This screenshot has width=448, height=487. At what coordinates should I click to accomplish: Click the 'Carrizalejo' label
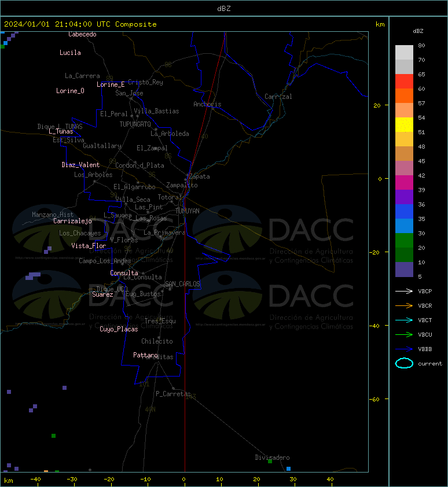(x=73, y=221)
